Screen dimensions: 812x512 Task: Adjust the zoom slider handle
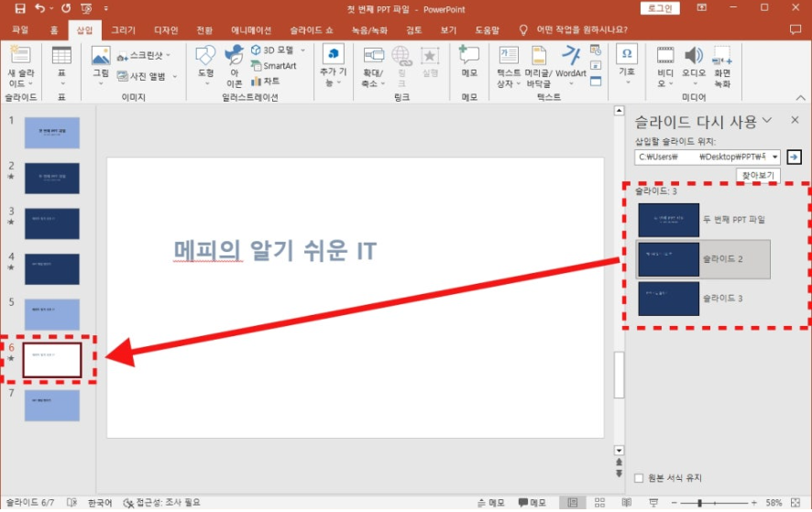pos(699,503)
